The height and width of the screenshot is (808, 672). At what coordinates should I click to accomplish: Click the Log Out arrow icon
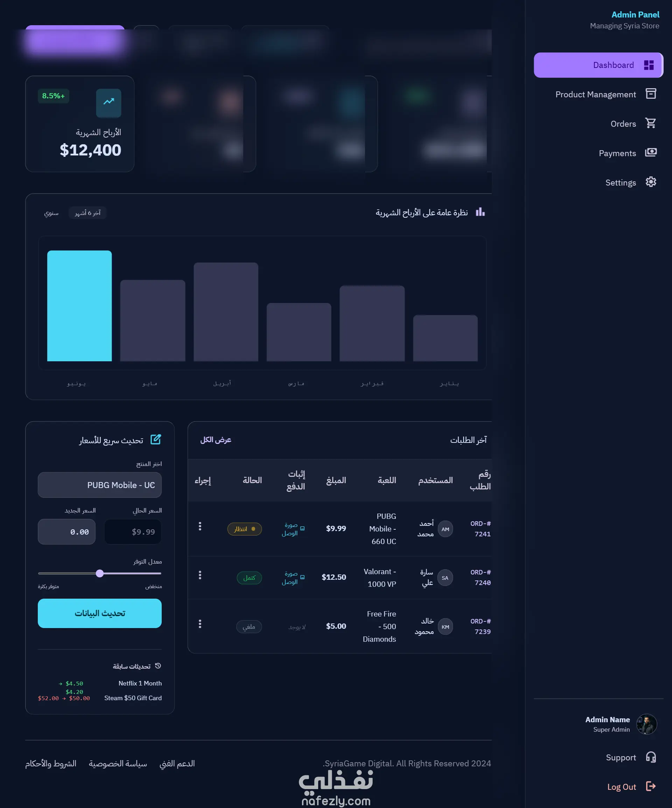pos(650,786)
